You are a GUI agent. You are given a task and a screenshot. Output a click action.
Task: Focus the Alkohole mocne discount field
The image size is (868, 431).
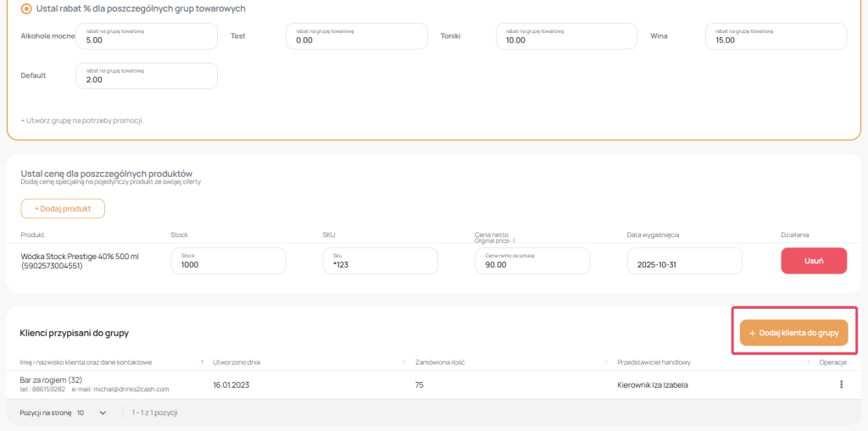(147, 36)
